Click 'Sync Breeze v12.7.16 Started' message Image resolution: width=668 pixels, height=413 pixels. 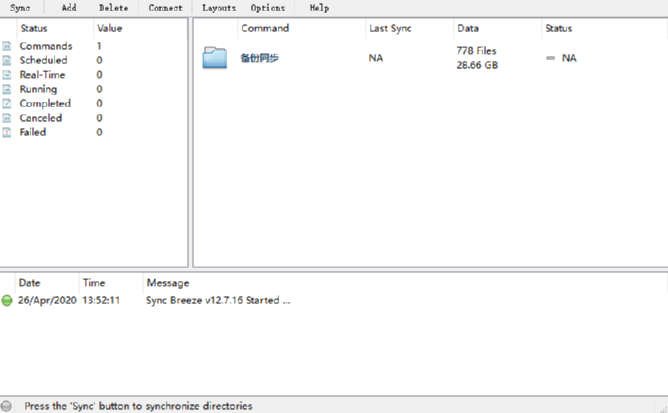click(x=218, y=300)
